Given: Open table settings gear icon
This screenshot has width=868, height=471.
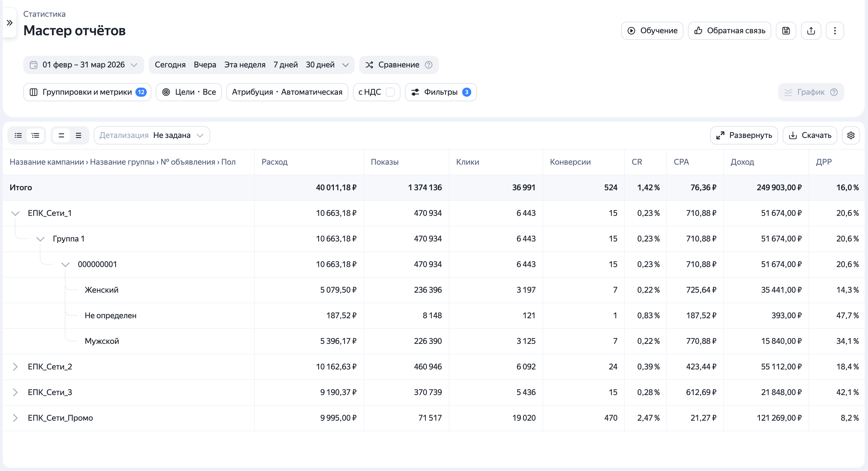Looking at the screenshot, I should (851, 135).
